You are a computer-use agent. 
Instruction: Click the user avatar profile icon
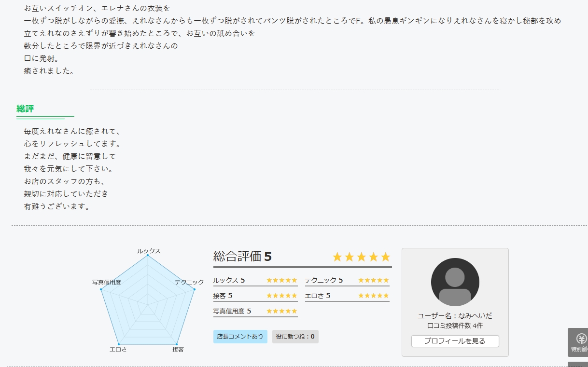pos(455,282)
